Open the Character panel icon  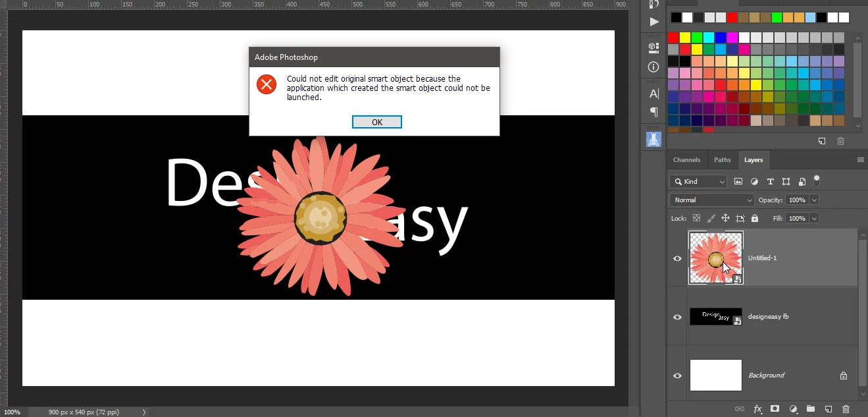coord(653,94)
